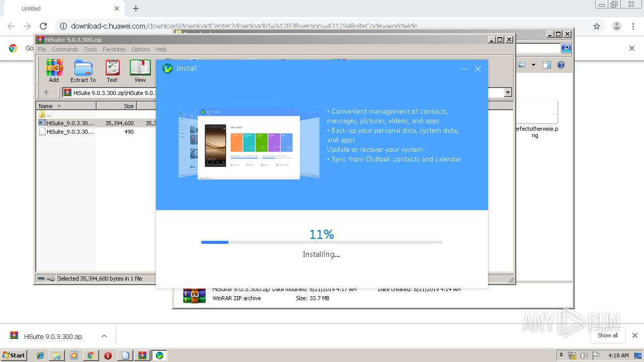Open the Tools menu in WinRAR
644x362 pixels.
(91, 49)
